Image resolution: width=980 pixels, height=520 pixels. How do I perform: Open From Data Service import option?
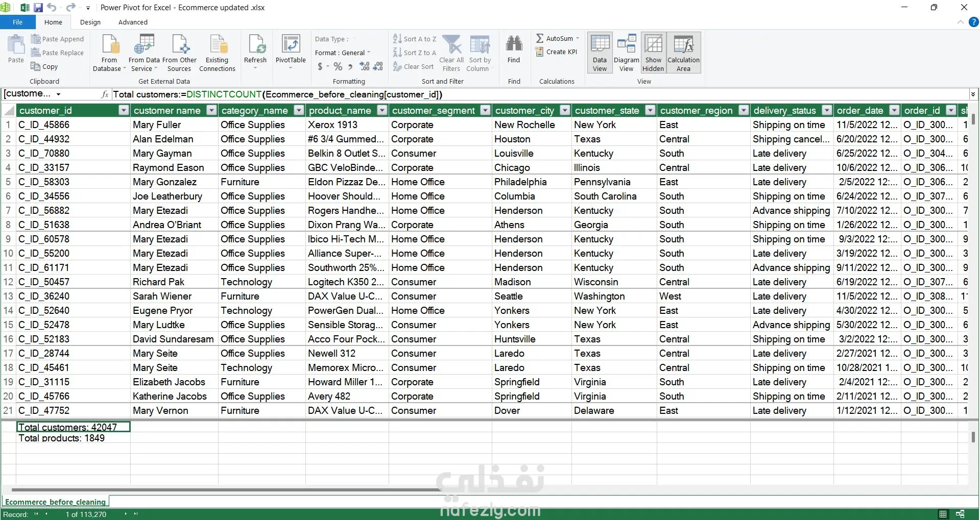144,53
